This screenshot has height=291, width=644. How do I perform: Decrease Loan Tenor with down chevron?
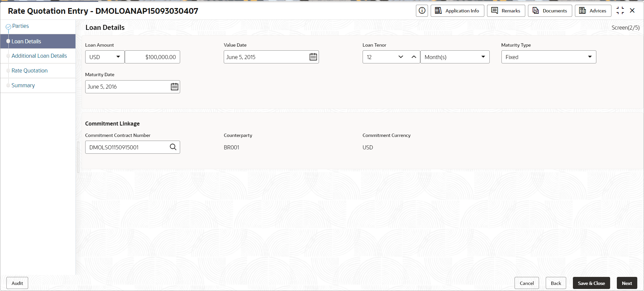pos(401,57)
